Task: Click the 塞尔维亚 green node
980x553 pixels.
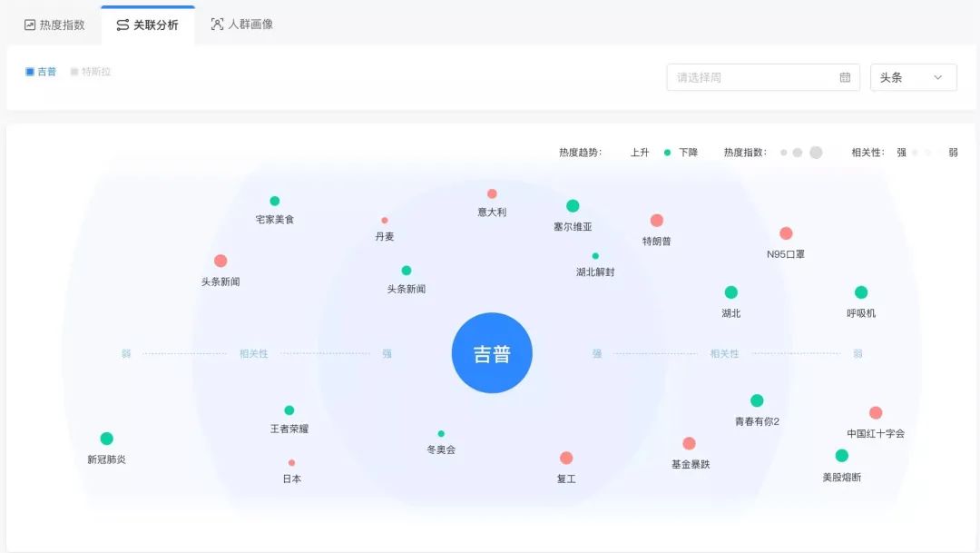Action: (573, 206)
